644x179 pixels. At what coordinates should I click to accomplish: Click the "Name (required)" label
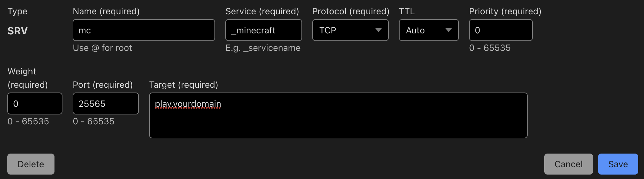[106, 11]
